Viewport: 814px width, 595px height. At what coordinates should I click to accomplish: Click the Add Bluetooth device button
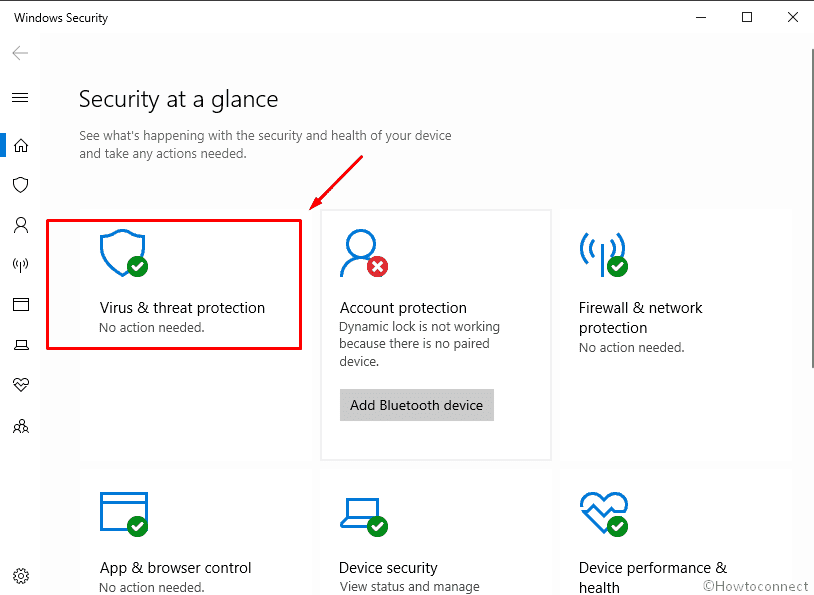click(x=416, y=405)
